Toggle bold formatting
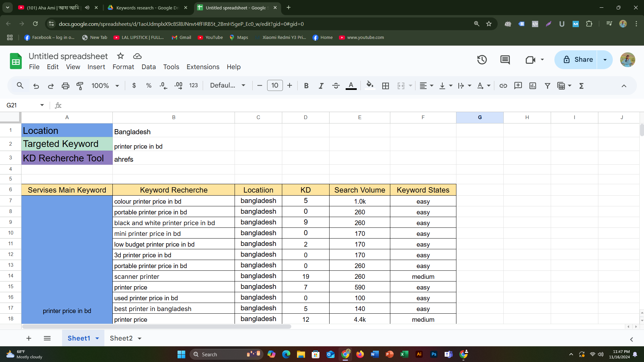This screenshot has height=362, width=644. click(x=306, y=86)
